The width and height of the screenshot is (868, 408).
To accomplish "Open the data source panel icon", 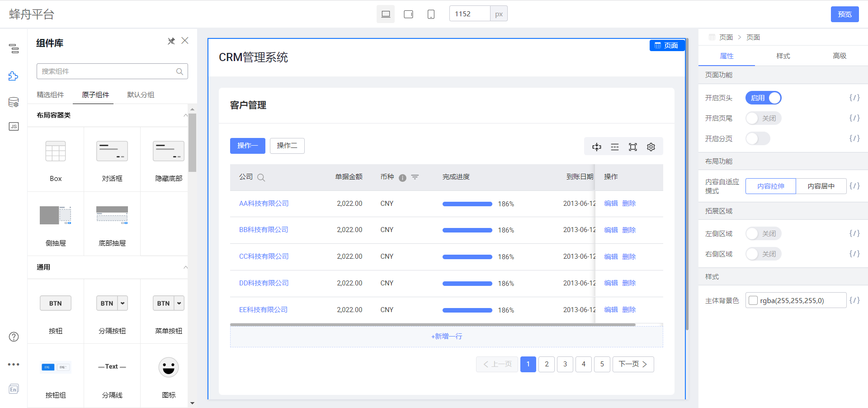I will (13, 102).
